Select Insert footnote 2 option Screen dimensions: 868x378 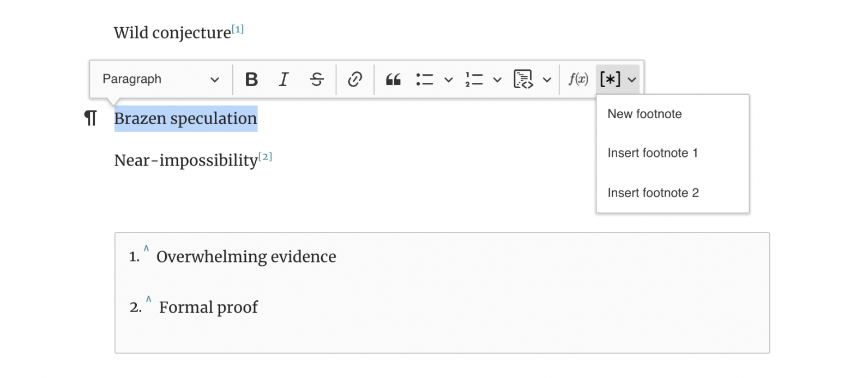[x=653, y=193]
